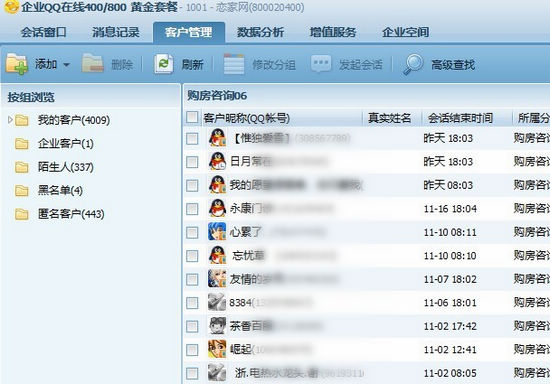Image resolution: width=550 pixels, height=384 pixels.
Task: Tick the select-all checkbox in header
Action: 192,117
